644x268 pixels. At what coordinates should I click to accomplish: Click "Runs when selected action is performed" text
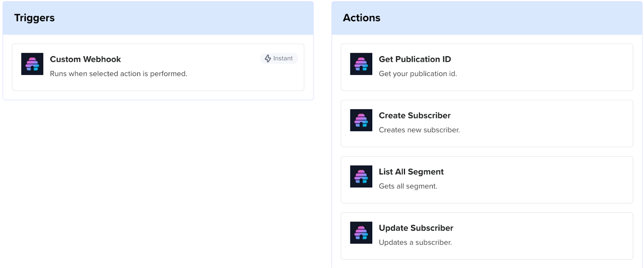point(118,74)
